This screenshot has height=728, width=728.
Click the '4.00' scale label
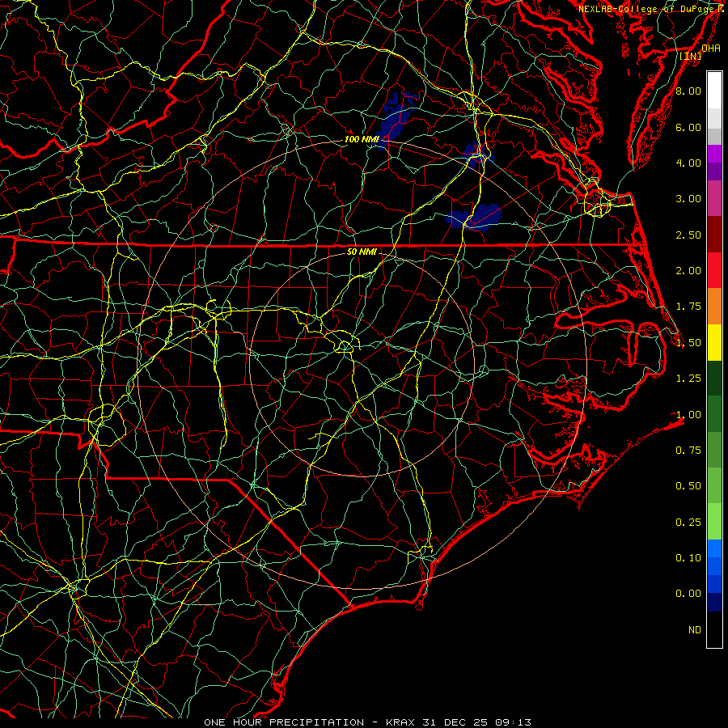pyautogui.click(x=688, y=163)
